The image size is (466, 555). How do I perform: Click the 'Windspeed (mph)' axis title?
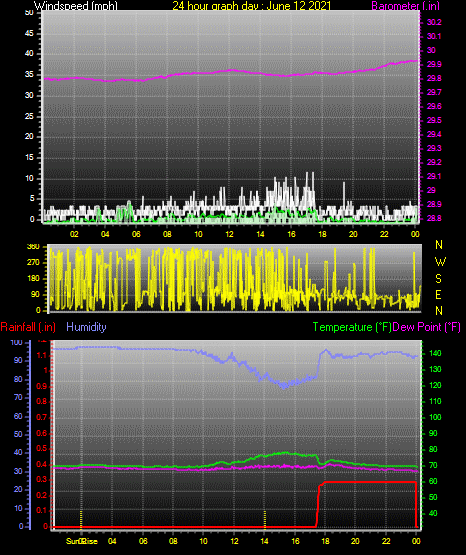76,6
